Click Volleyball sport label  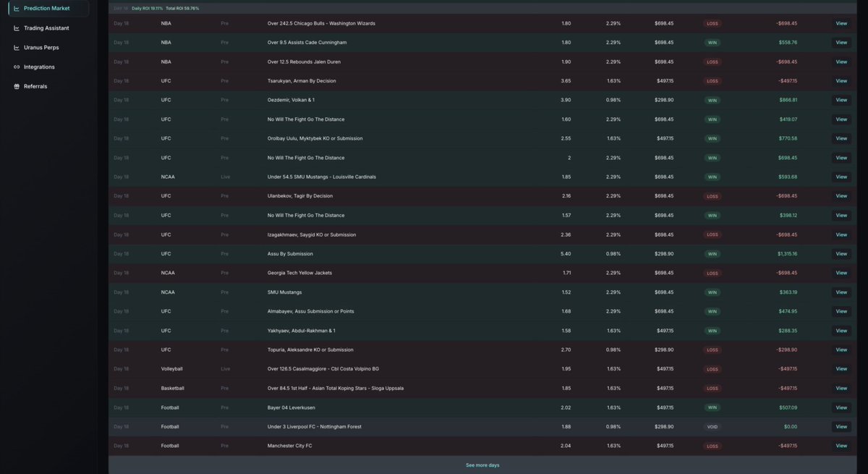point(171,369)
